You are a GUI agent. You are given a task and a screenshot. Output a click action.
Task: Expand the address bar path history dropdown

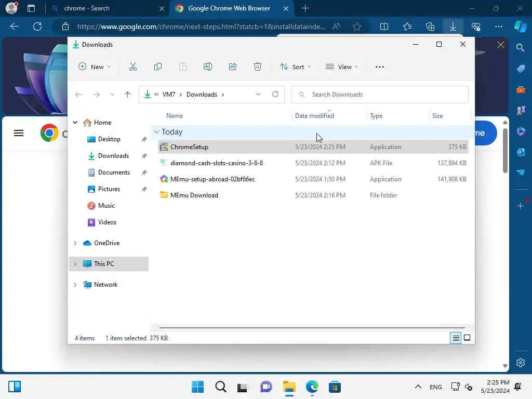coord(258,95)
